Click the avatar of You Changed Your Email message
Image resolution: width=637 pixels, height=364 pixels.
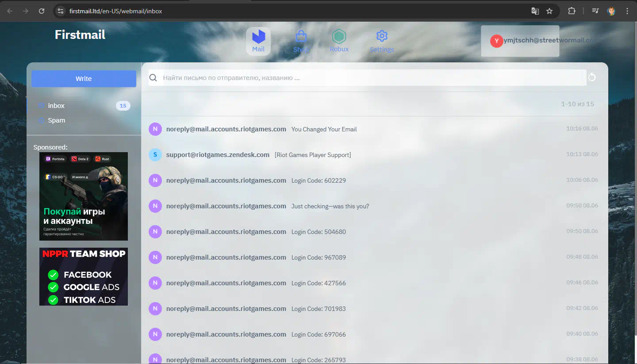click(155, 129)
